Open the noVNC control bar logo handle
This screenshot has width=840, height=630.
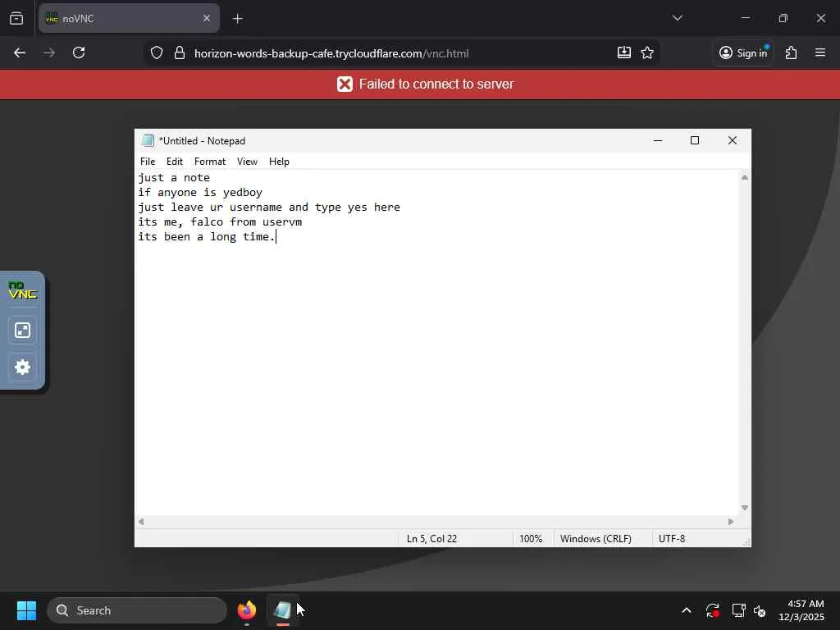coord(22,290)
